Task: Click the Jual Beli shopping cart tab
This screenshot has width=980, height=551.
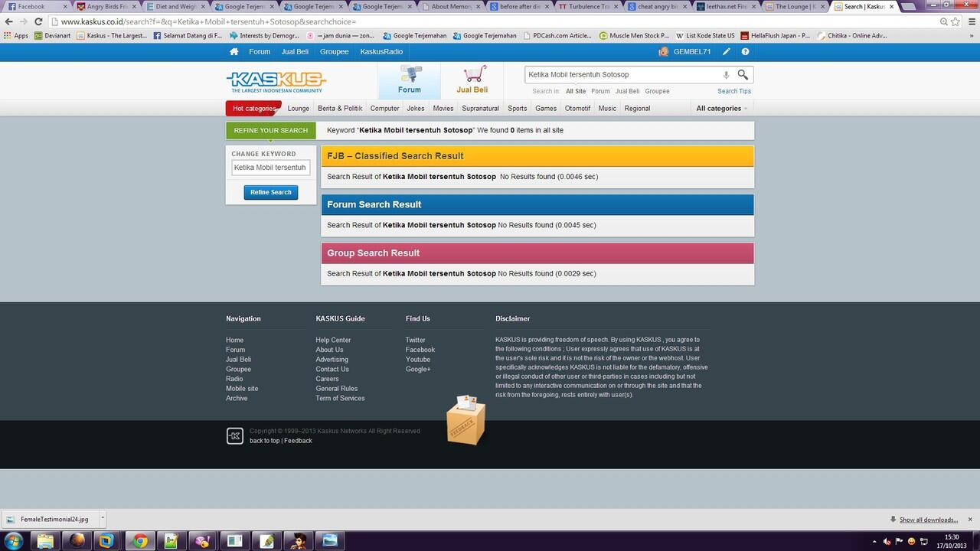Action: click(472, 80)
